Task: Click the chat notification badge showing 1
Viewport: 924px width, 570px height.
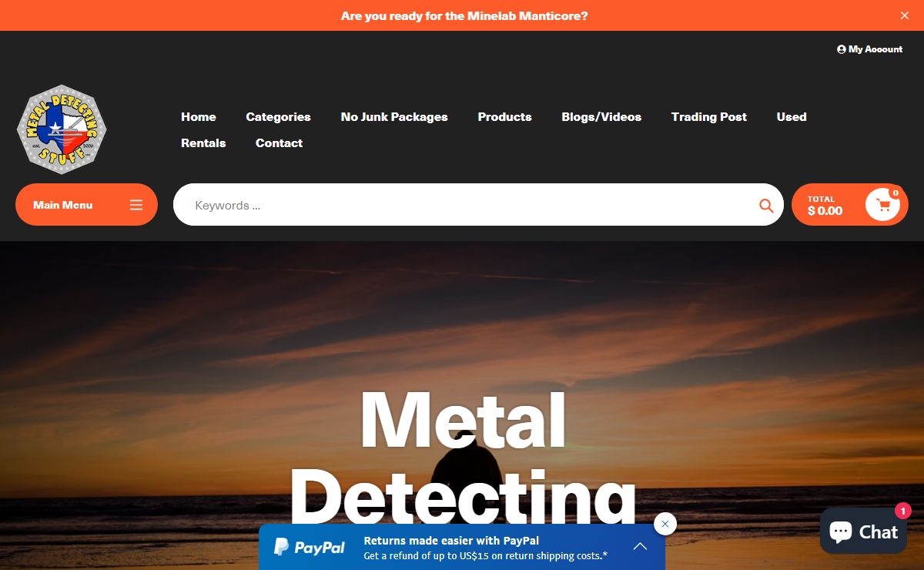Action: [x=902, y=510]
